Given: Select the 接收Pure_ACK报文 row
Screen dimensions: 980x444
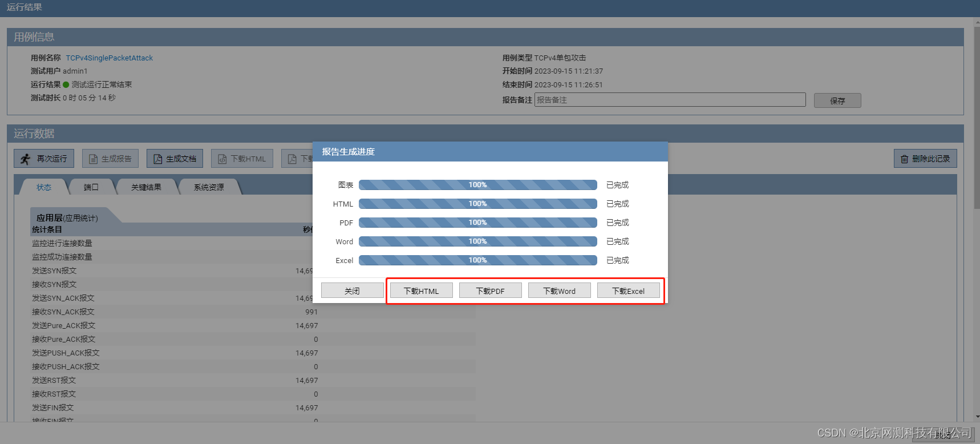Looking at the screenshot, I should coord(253,339).
